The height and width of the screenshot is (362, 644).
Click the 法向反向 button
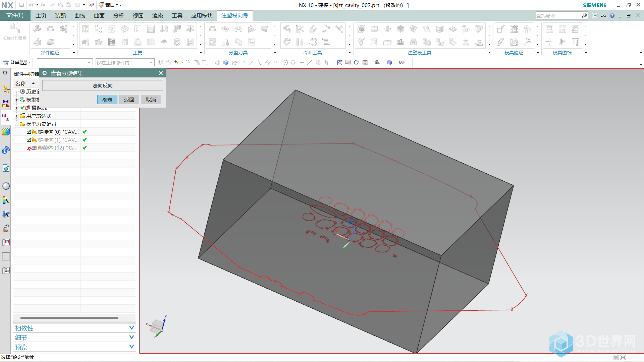[103, 85]
